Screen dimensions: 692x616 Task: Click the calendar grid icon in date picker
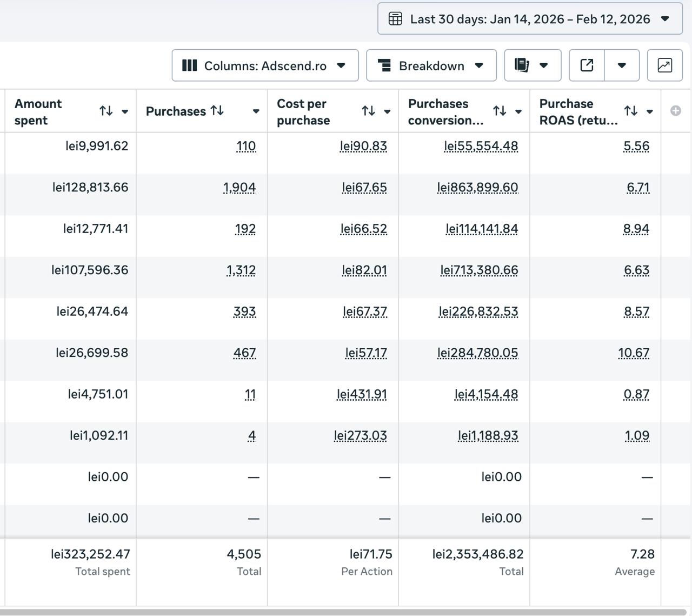click(x=395, y=19)
